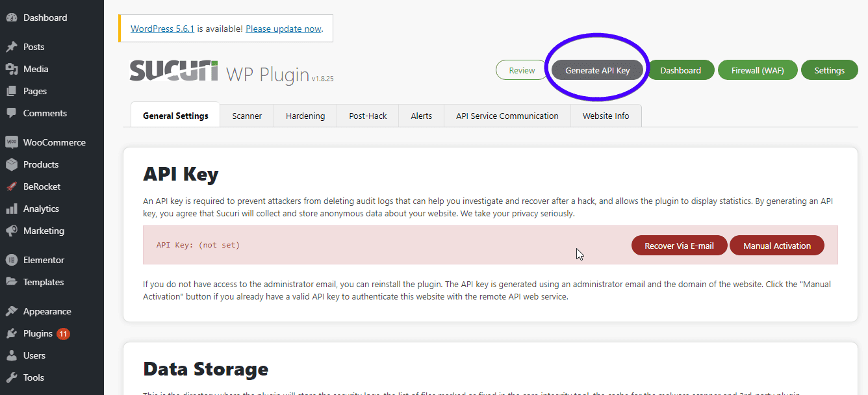Viewport: 868px width, 395px height.
Task: Click the Posts pushpin icon
Action: 11,47
